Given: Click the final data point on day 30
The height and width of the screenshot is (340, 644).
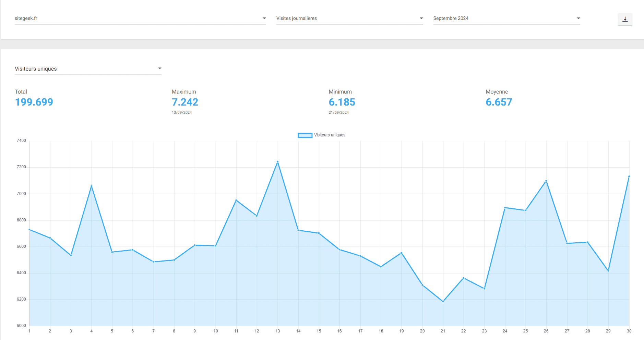Looking at the screenshot, I should tap(629, 177).
